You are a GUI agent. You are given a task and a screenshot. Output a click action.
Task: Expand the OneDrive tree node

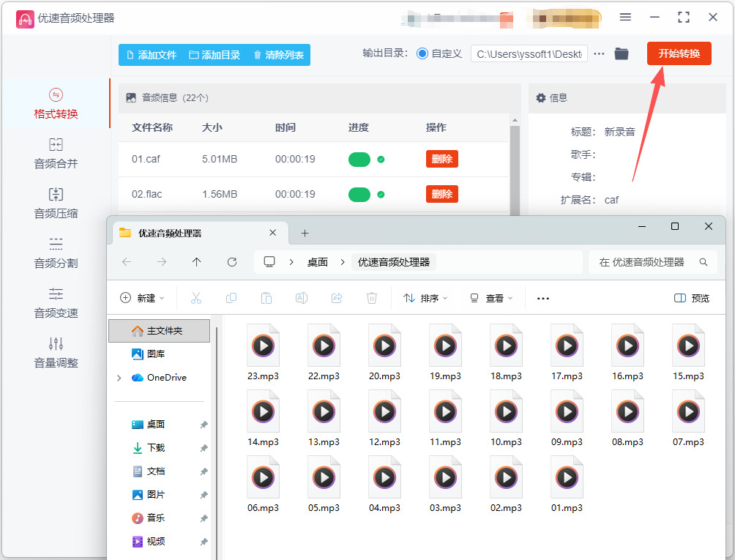pyautogui.click(x=119, y=378)
